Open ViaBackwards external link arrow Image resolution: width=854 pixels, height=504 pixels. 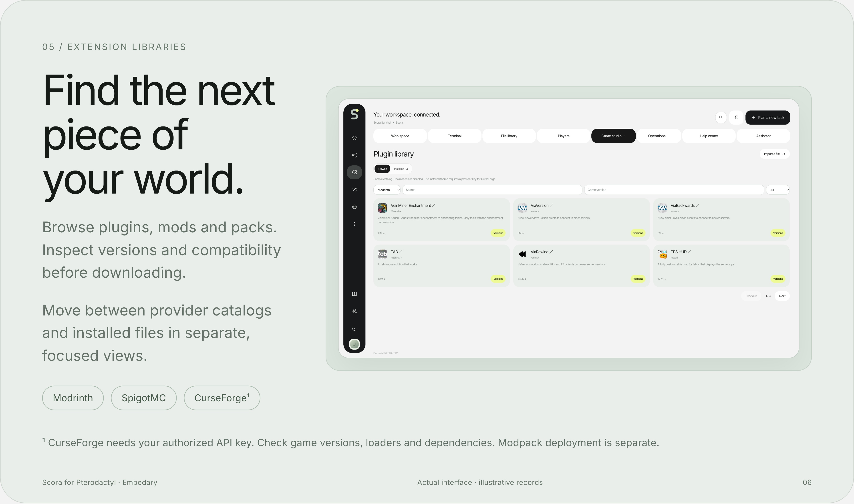(x=697, y=205)
